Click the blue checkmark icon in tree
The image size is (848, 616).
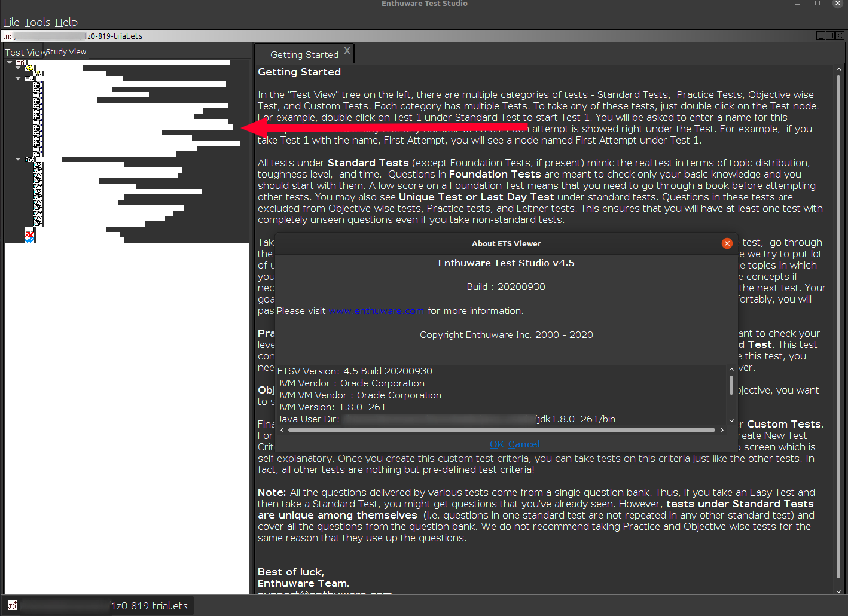(x=29, y=240)
